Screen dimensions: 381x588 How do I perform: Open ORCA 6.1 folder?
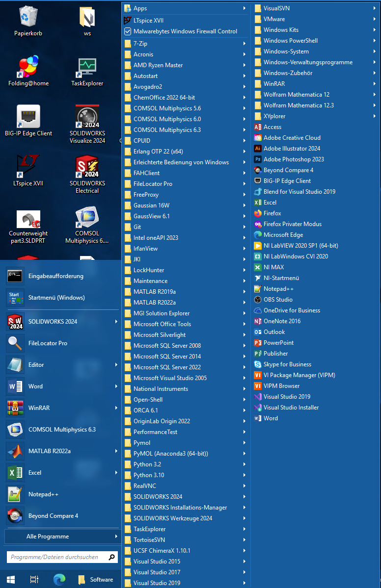tap(186, 410)
